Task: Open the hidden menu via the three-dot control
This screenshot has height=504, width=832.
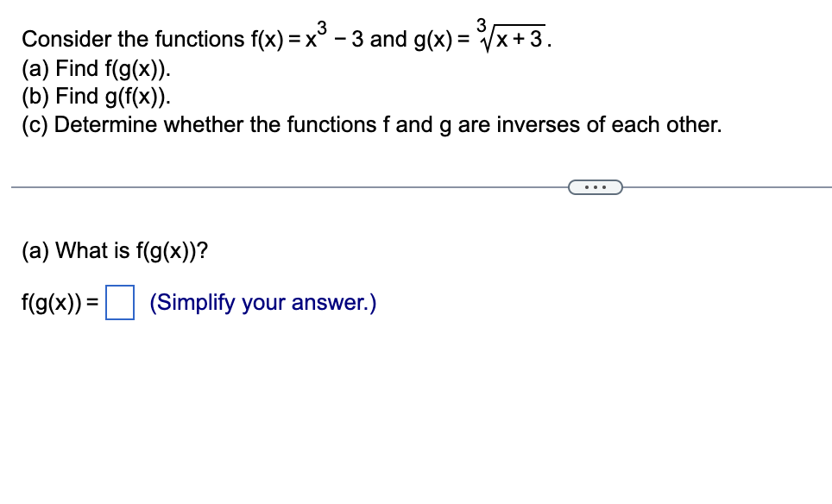Action: 594,186
